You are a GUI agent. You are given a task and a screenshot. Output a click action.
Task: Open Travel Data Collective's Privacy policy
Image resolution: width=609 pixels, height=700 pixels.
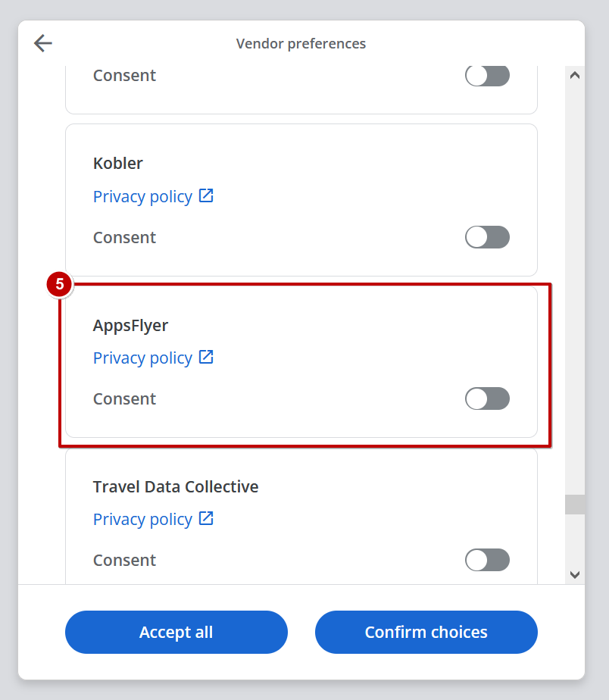[x=142, y=518]
